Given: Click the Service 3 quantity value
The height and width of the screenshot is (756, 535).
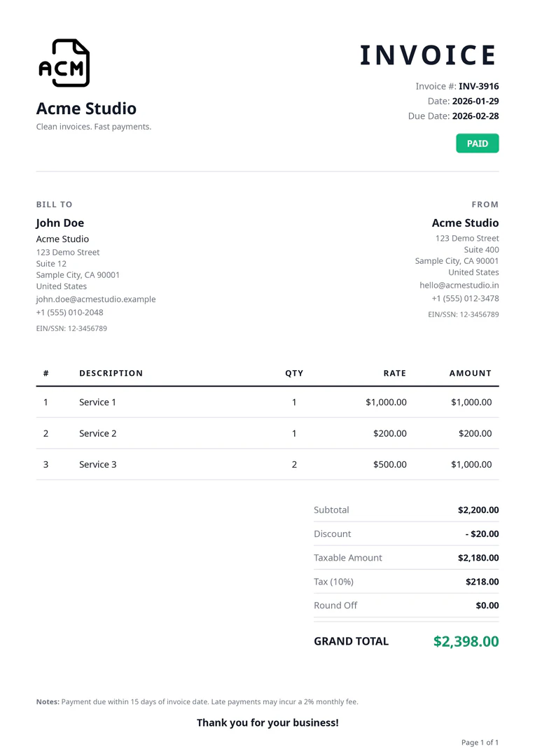Looking at the screenshot, I should [x=294, y=464].
